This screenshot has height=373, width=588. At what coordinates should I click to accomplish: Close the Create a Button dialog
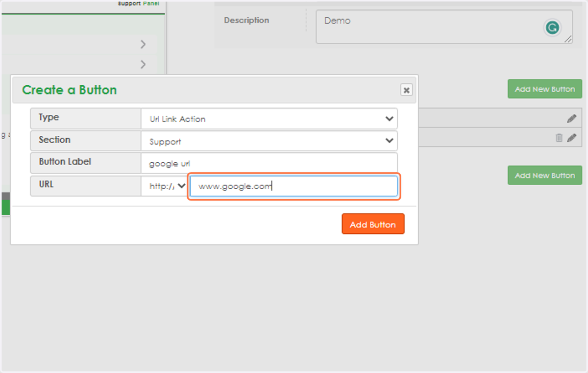pos(406,90)
